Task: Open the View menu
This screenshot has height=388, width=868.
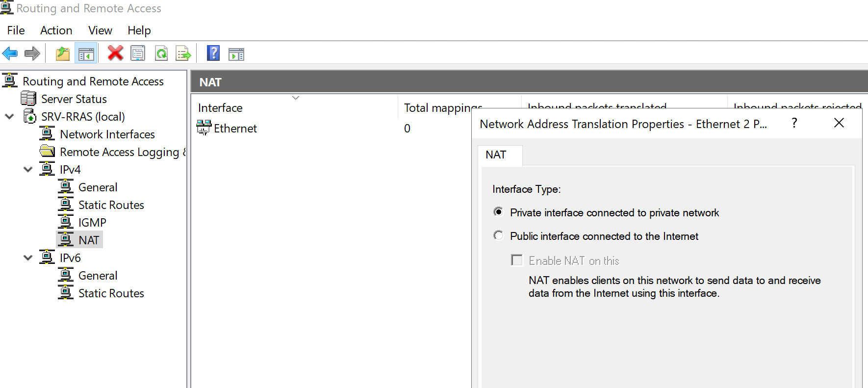Action: tap(100, 30)
